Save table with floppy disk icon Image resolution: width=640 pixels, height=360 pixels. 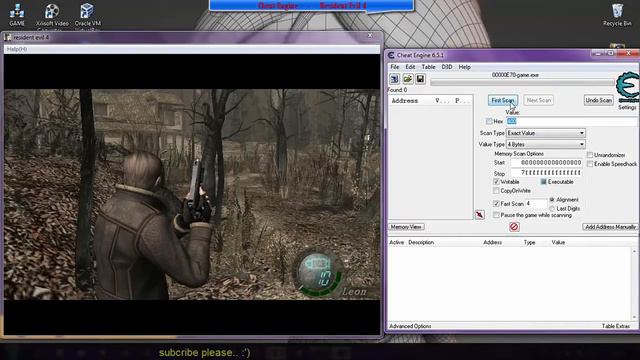pyautogui.click(x=420, y=79)
